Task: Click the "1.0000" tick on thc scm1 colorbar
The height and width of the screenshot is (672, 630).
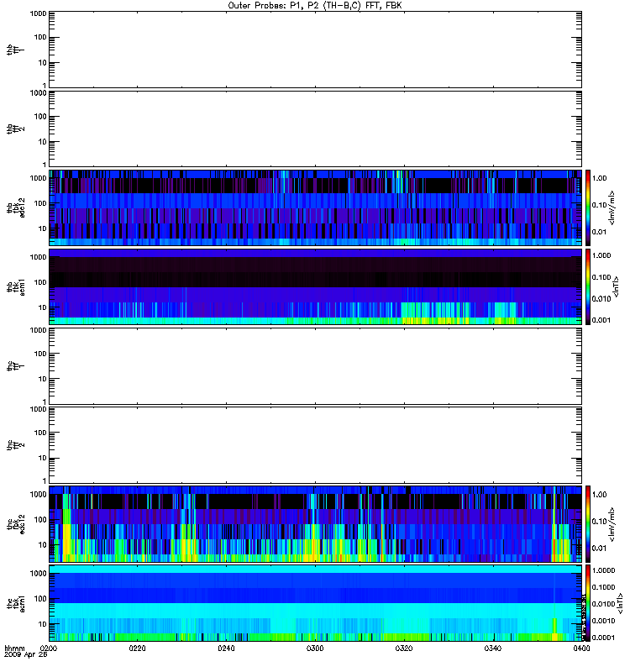Action: point(603,570)
